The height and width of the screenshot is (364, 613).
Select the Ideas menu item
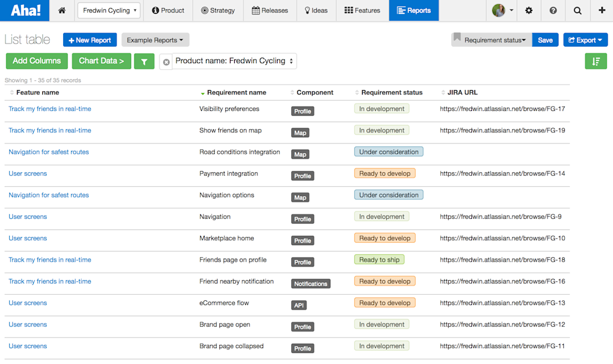tap(316, 10)
